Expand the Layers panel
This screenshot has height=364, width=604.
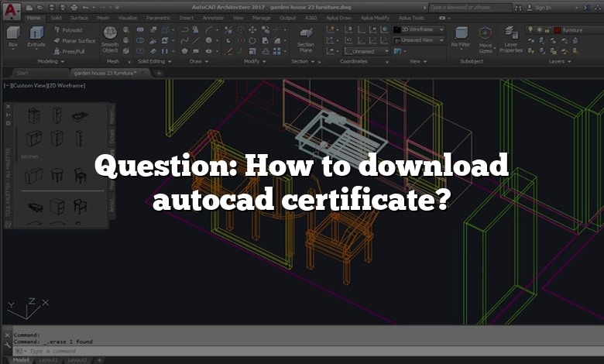click(x=560, y=61)
